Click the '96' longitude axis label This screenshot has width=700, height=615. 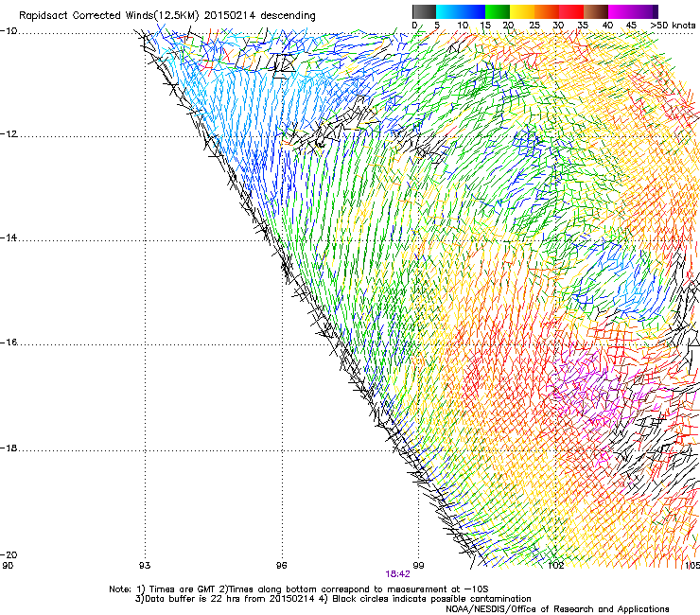coord(281,566)
